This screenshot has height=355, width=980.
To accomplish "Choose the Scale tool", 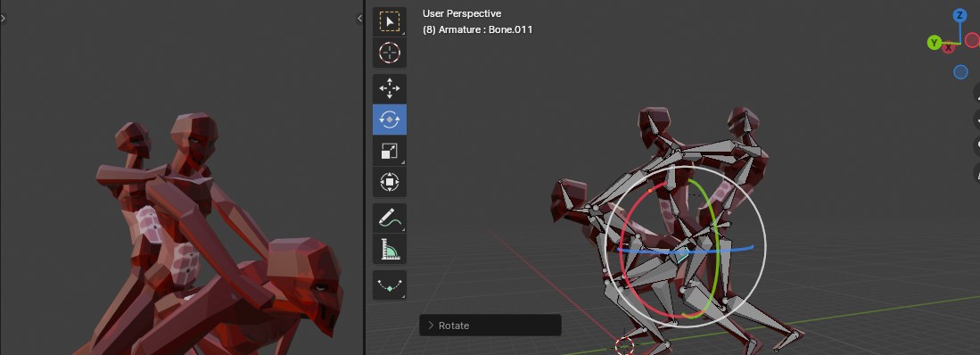I will click(390, 151).
